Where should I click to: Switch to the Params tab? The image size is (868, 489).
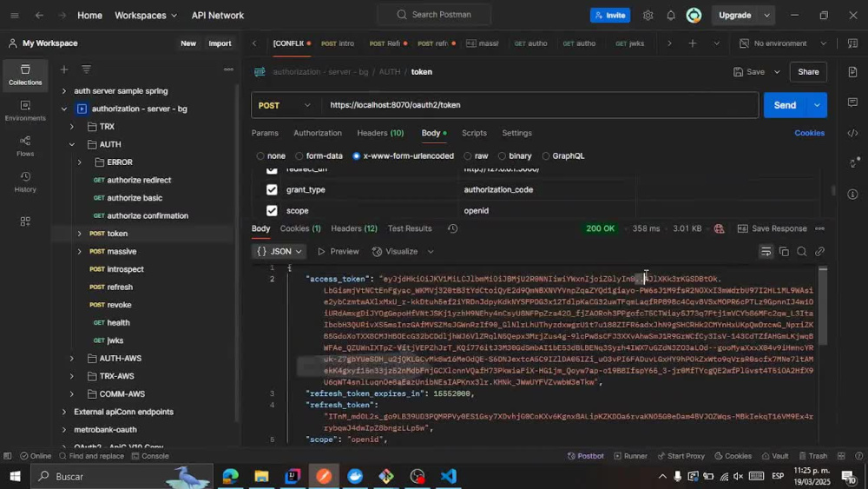265,133
